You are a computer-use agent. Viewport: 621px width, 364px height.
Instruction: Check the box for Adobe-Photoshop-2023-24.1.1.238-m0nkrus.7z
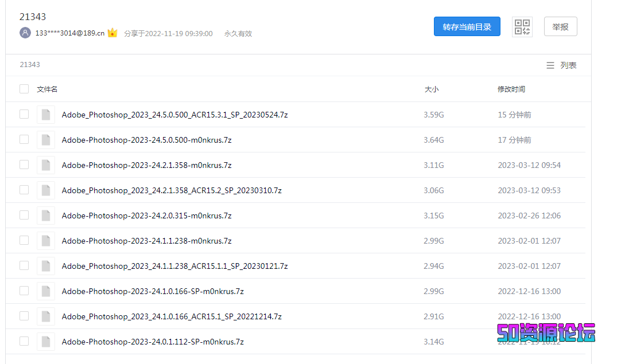click(x=24, y=240)
